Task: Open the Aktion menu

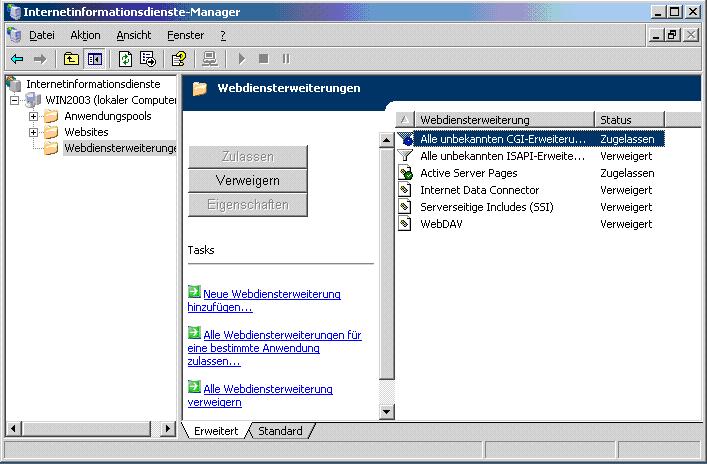Action: [85, 35]
